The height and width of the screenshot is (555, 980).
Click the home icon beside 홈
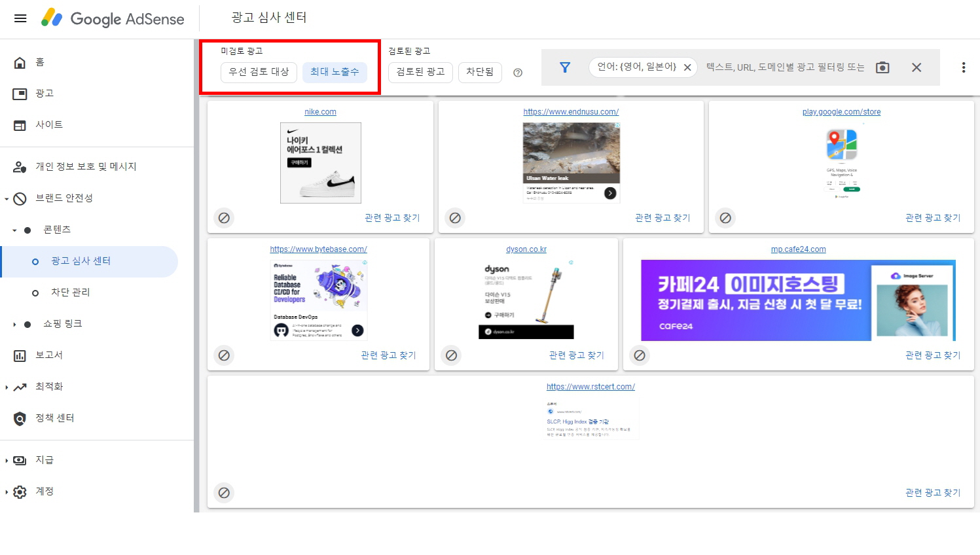20,62
